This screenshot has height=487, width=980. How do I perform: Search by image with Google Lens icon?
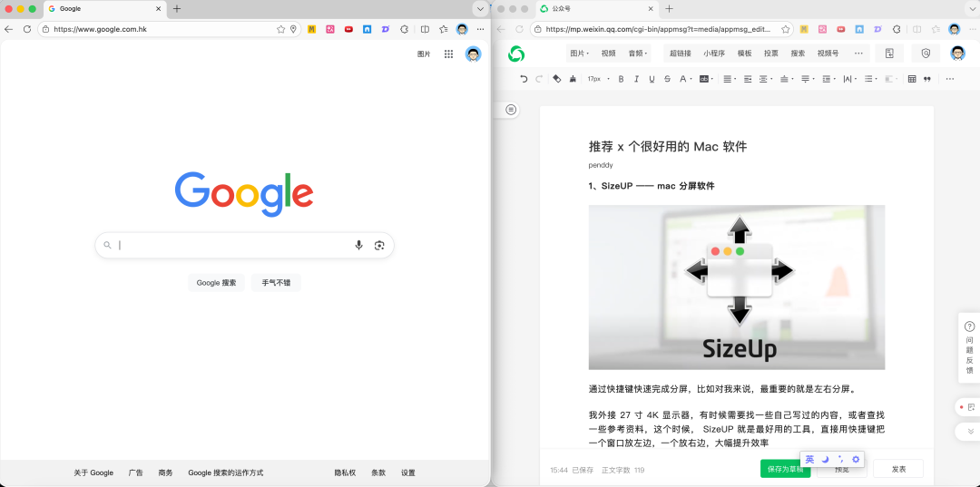point(378,246)
